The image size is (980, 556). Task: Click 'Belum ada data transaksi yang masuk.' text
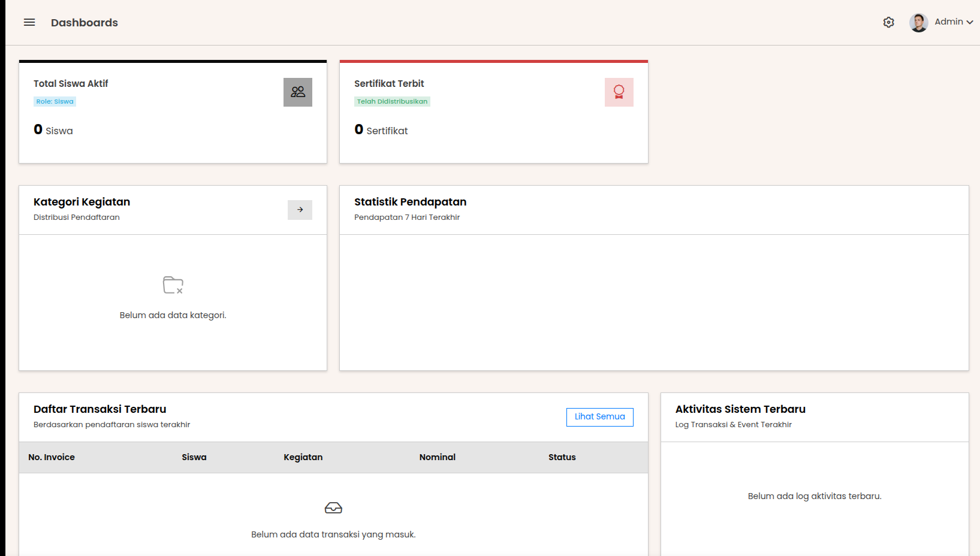pyautogui.click(x=333, y=534)
